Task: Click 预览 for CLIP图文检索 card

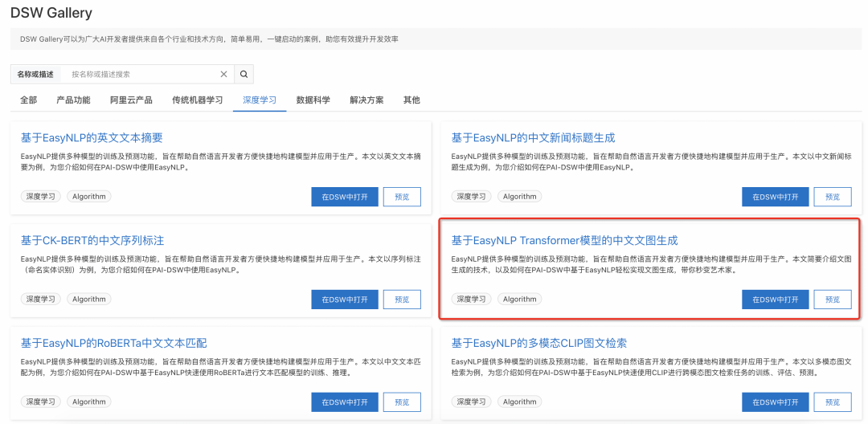Action: (x=833, y=402)
